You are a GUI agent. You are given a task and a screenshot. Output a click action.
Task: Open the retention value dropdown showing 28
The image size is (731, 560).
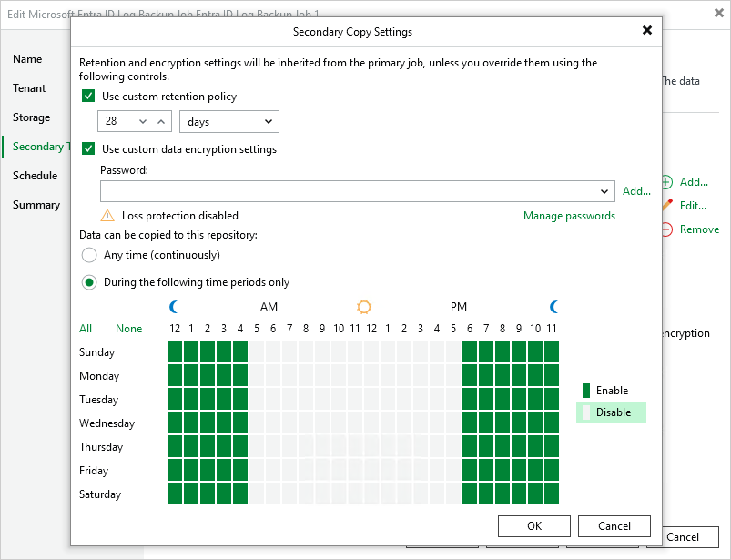pyautogui.click(x=134, y=121)
